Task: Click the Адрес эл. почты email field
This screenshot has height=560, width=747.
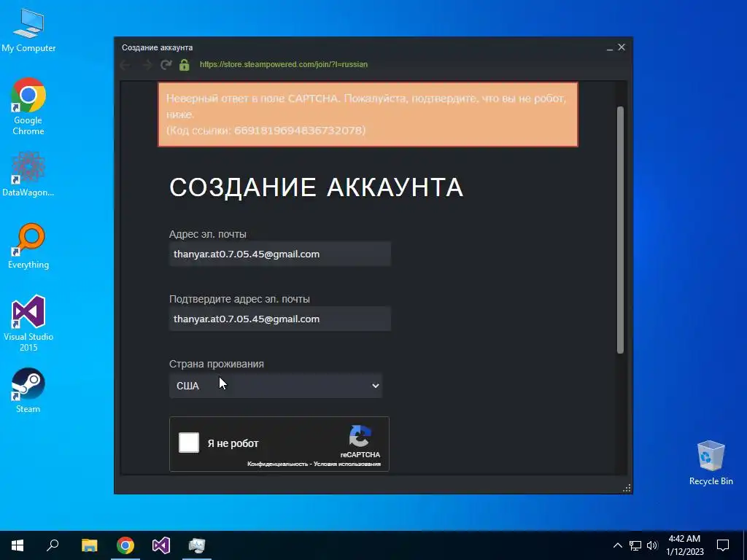Action: (x=280, y=254)
